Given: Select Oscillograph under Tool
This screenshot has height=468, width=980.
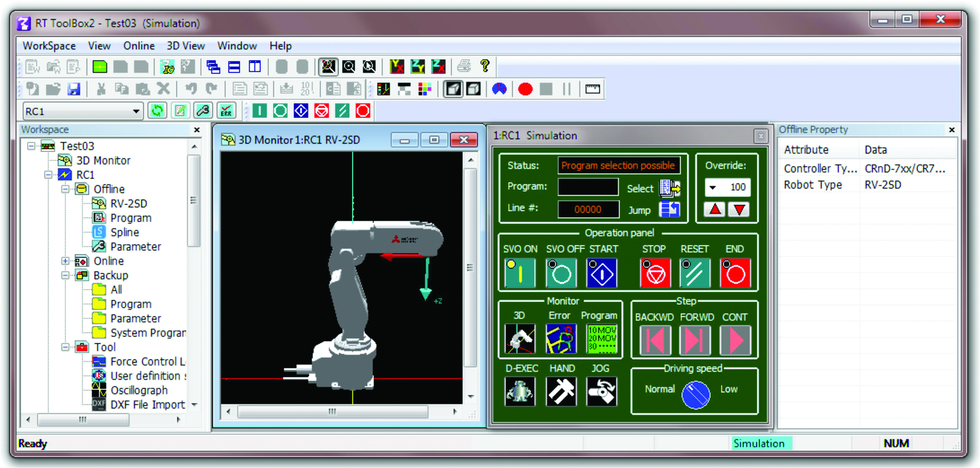Looking at the screenshot, I should point(139,390).
